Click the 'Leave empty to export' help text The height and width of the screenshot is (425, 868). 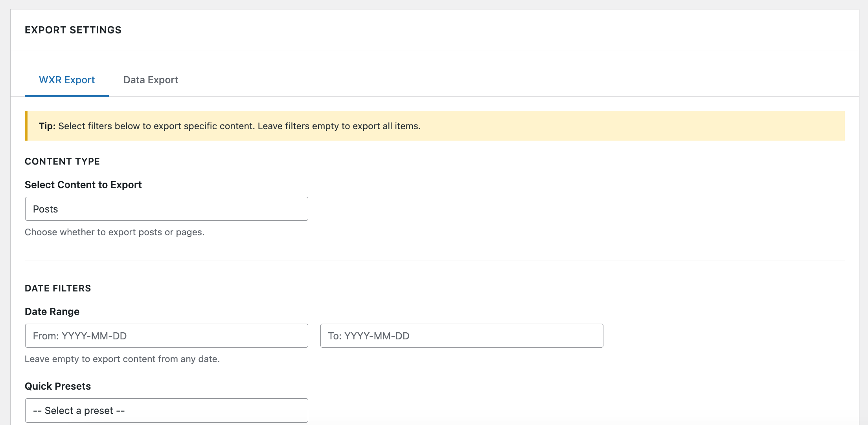pos(122,359)
